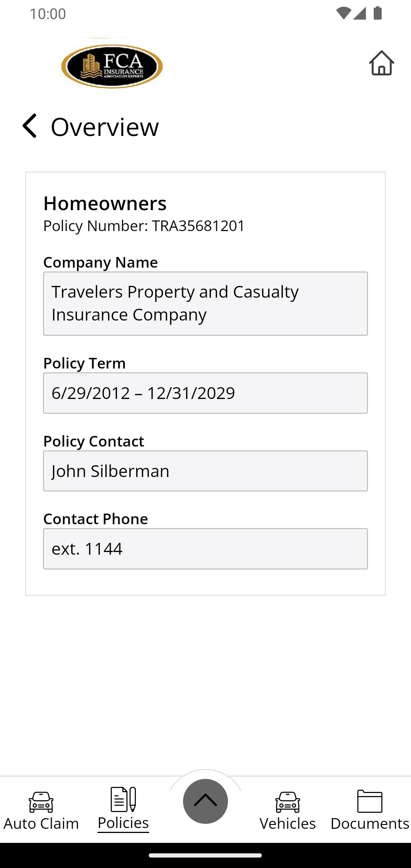
Task: Expand the round up-chevron menu button
Action: (x=205, y=801)
